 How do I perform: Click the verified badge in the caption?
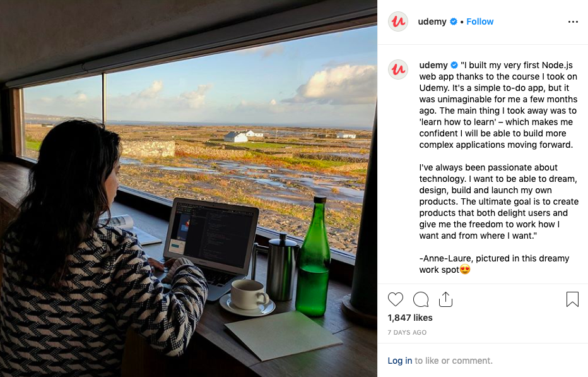click(454, 65)
